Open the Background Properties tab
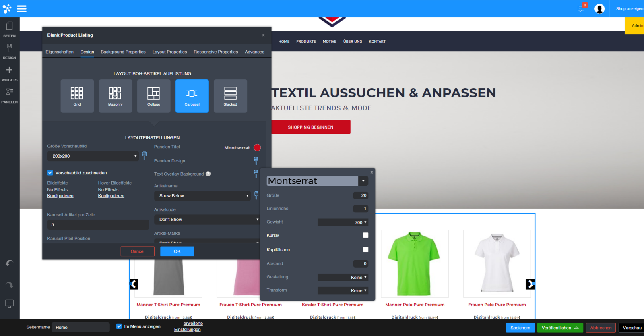Viewport: 644px width, 336px height. 123,52
